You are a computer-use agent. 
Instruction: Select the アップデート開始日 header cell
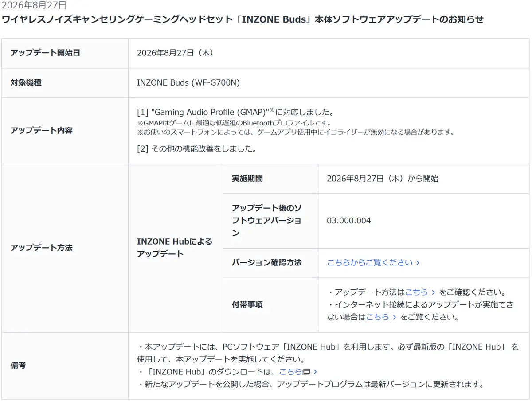(65, 53)
